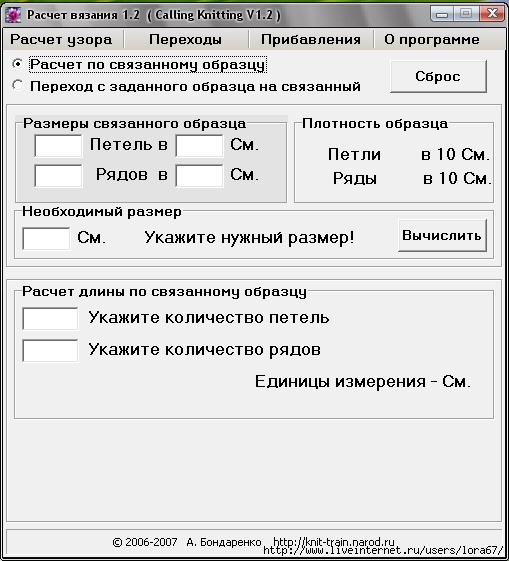Focus the 'Рядов в' row count field
The width and height of the screenshot is (509, 561).
[x=58, y=175]
